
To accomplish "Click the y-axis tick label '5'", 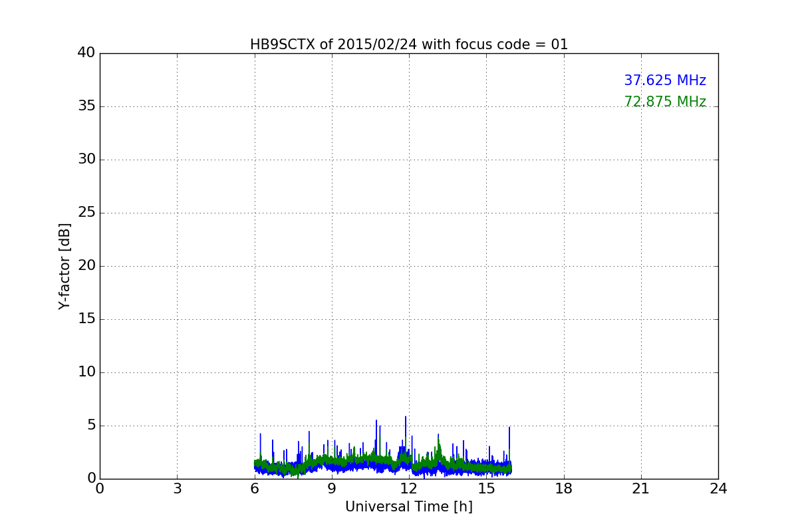I will point(90,426).
